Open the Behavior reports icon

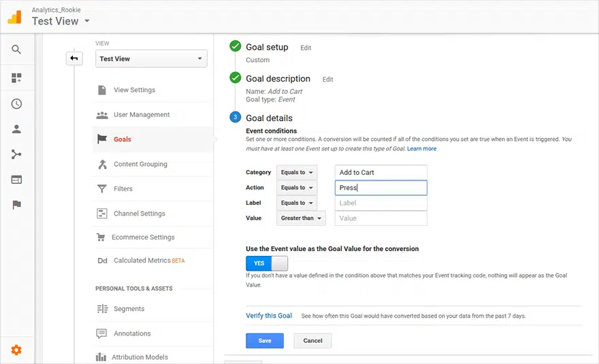16,180
